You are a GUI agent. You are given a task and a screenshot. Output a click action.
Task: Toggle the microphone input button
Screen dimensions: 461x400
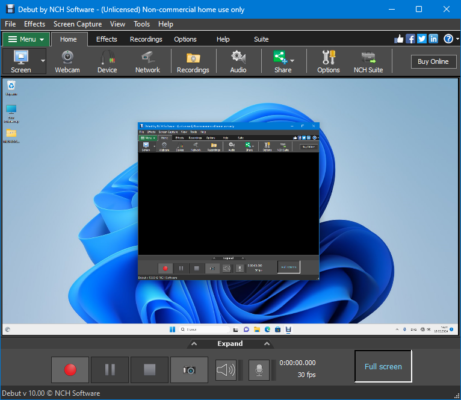(259, 370)
